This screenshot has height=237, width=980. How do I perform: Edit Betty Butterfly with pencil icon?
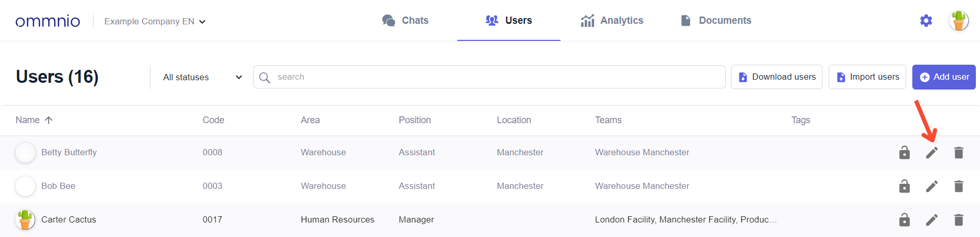coord(931,153)
